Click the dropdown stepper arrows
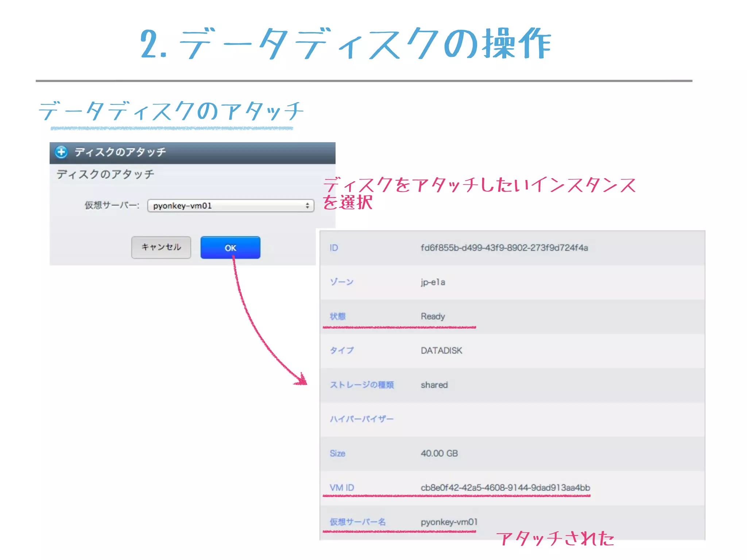 tap(307, 206)
